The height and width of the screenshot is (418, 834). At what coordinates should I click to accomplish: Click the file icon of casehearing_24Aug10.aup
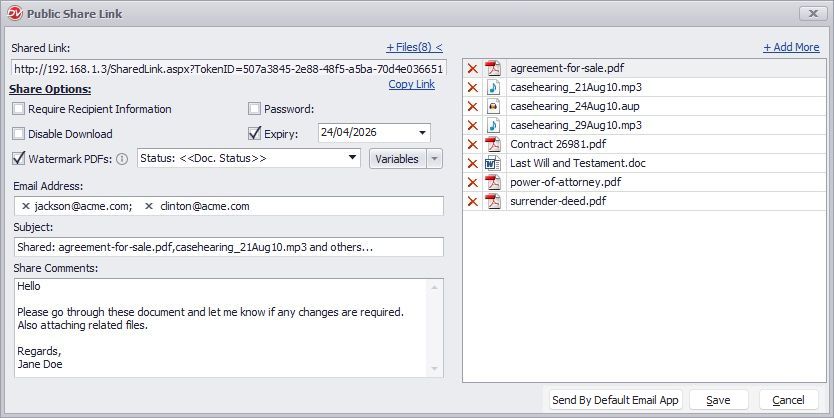[494, 106]
